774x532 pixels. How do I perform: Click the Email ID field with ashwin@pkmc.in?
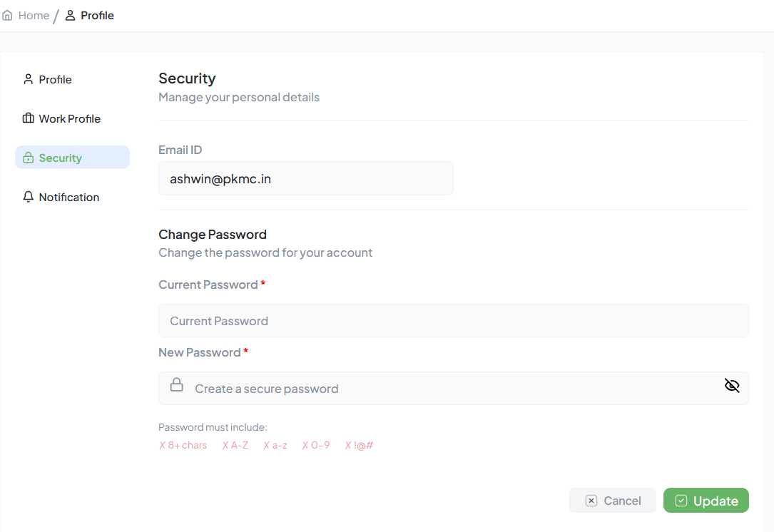pyautogui.click(x=305, y=178)
